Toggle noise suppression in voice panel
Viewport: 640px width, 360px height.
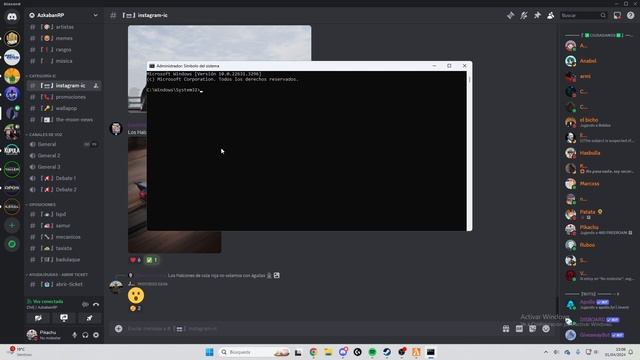85,304
